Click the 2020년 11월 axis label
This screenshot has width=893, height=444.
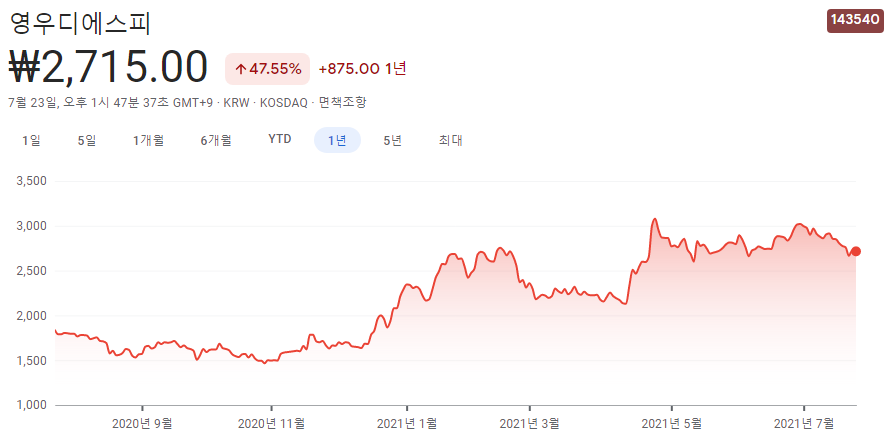[271, 424]
